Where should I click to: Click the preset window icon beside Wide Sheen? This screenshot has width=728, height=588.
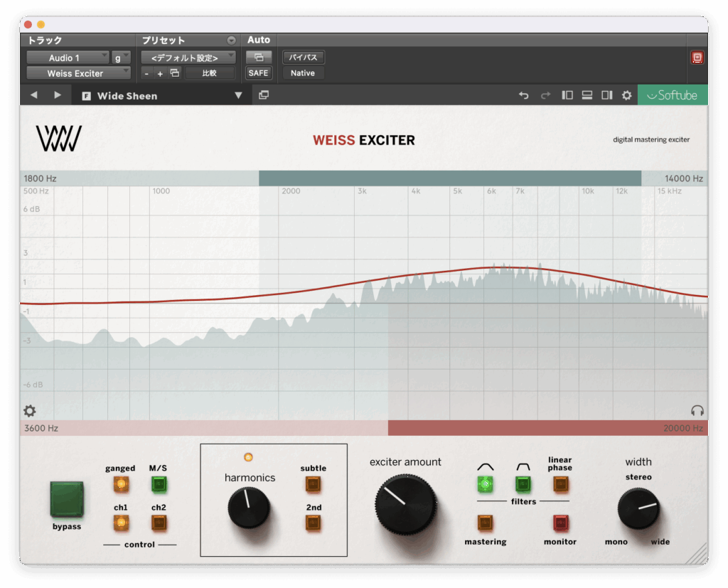point(264,95)
